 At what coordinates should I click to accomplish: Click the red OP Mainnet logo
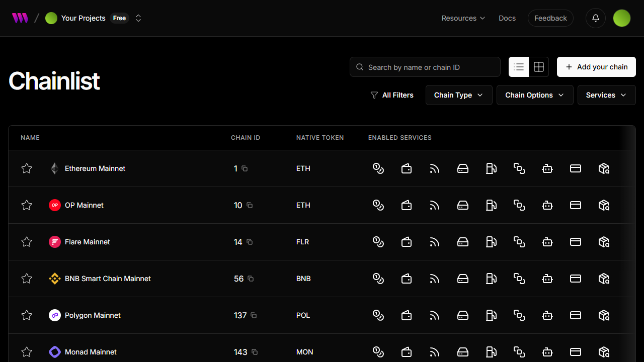pos(55,205)
